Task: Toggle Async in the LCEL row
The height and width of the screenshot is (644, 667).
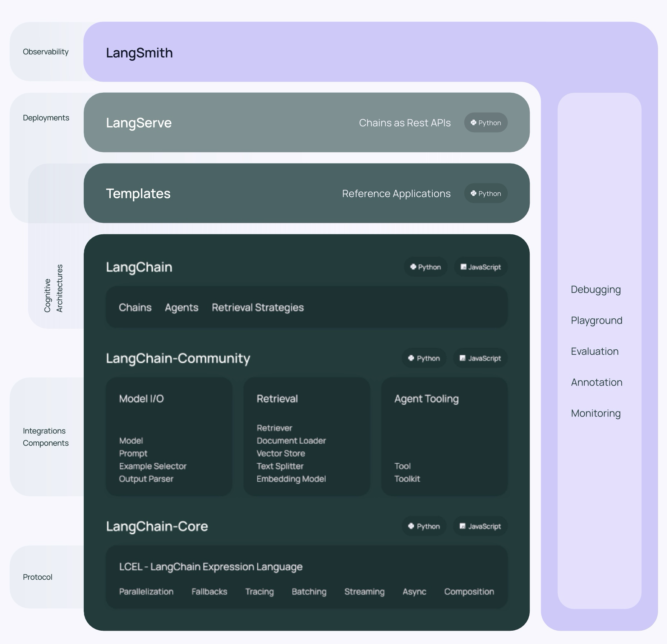Action: tap(414, 592)
